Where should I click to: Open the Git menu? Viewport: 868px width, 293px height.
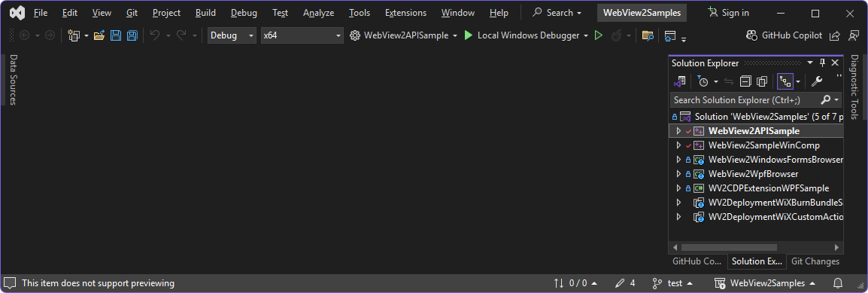[132, 13]
